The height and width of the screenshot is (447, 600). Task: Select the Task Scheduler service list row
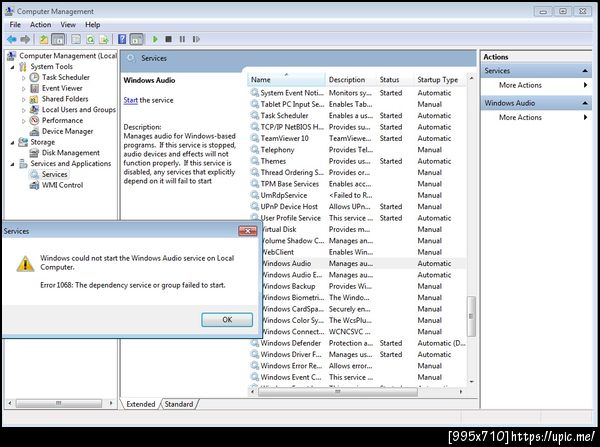tap(358, 116)
